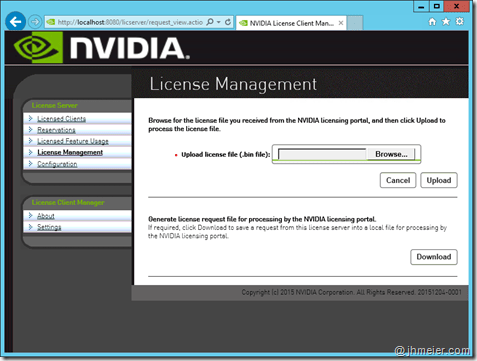The image size is (477, 361).
Task: Click arrow icon beside License Management
Action: tap(31, 152)
